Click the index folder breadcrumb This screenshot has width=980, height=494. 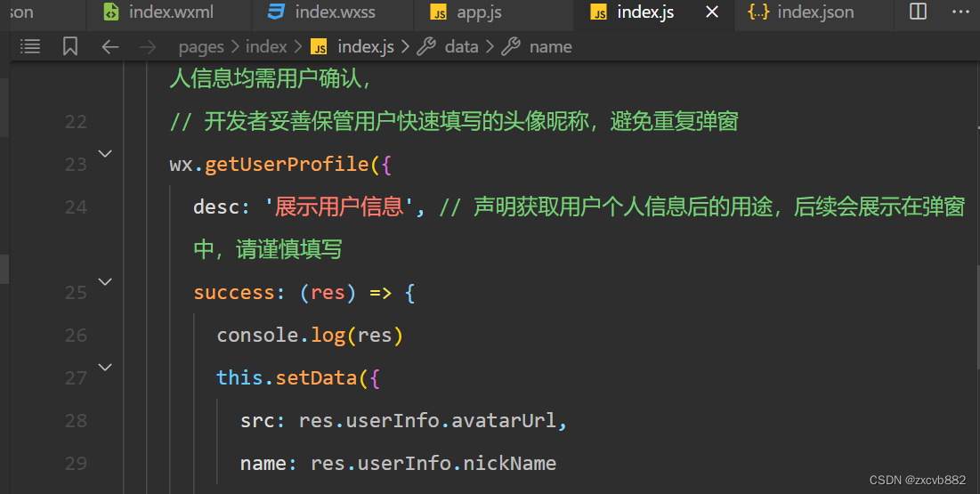point(266,47)
